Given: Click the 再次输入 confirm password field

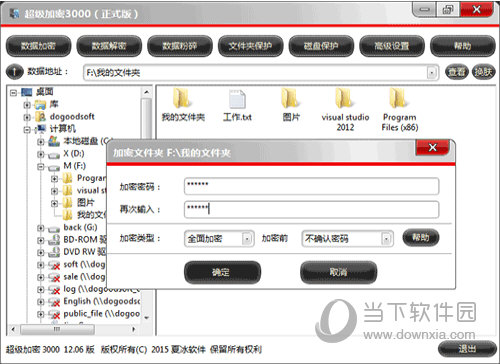Looking at the screenshot, I should (311, 209).
